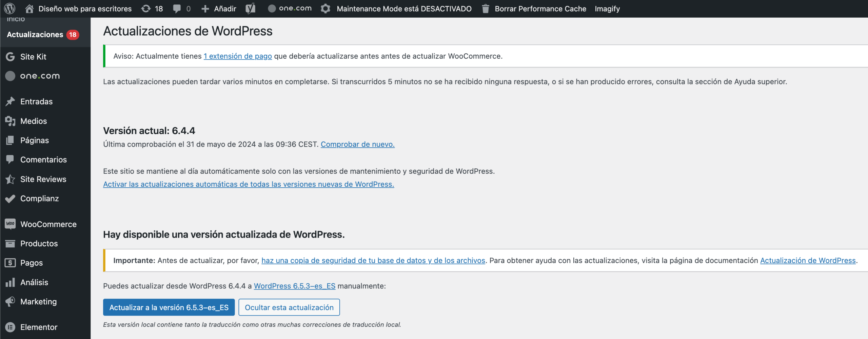Click the Site Reviews star icon
Screen dimensions: 868x339
10,179
